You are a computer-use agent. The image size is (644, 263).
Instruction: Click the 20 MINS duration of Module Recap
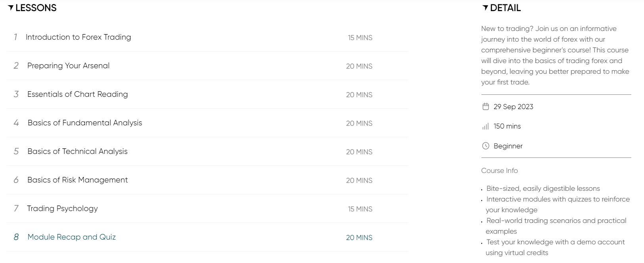[x=359, y=238]
